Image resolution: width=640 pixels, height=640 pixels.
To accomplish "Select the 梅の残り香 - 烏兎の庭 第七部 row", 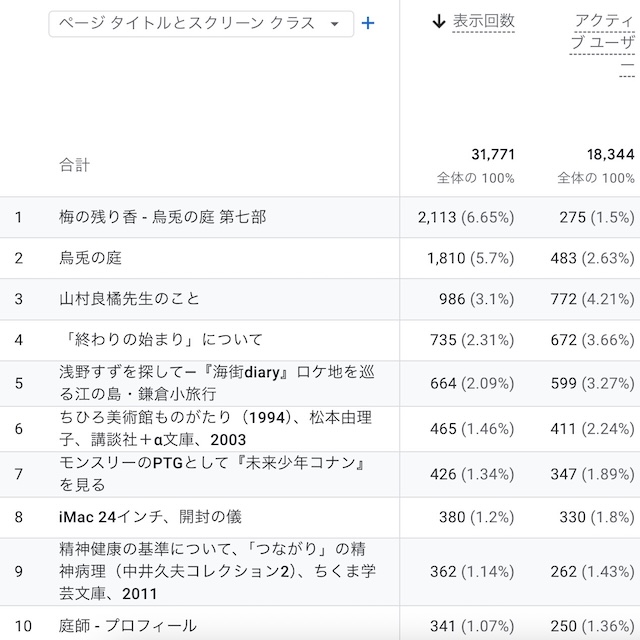I will tap(162, 217).
